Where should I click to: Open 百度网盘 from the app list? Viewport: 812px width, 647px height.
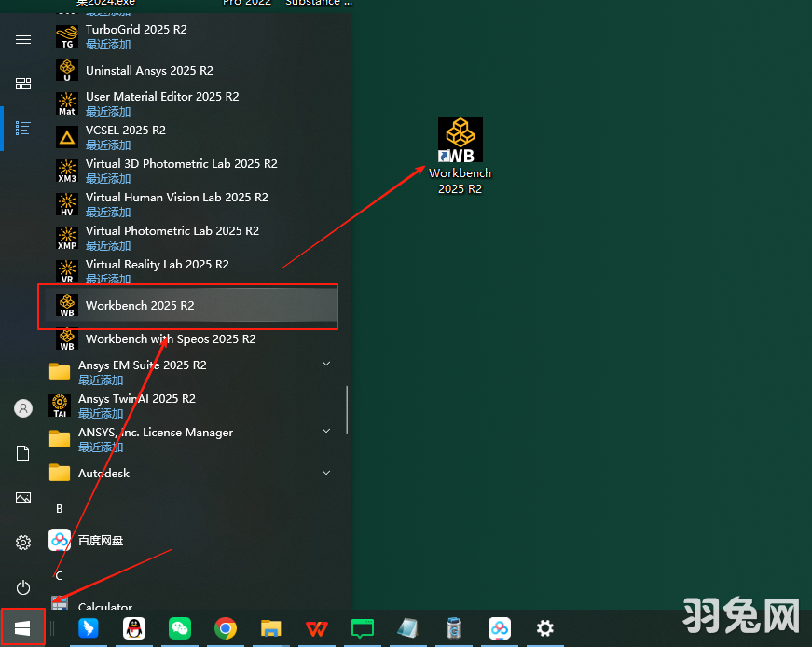click(101, 541)
